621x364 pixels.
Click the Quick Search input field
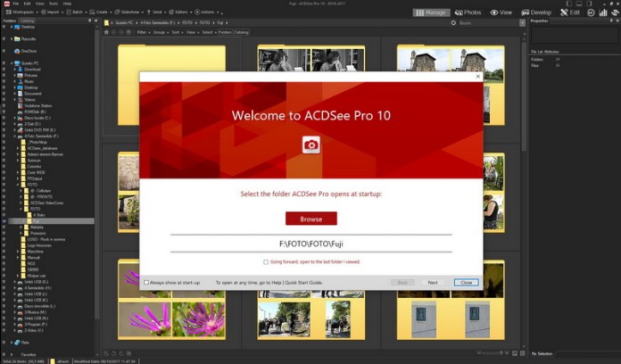(488, 23)
